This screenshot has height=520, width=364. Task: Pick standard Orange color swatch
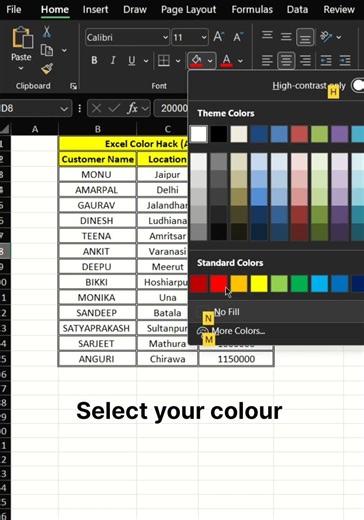239,284
